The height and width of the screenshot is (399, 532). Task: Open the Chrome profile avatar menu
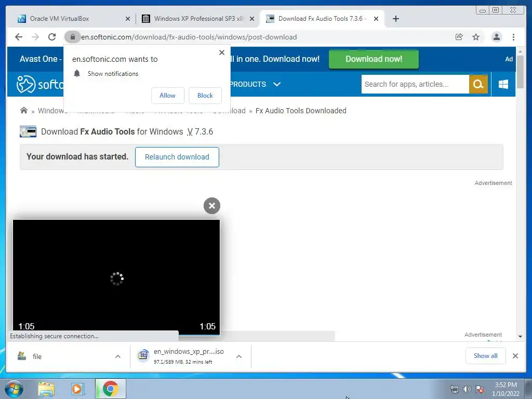[496, 37]
